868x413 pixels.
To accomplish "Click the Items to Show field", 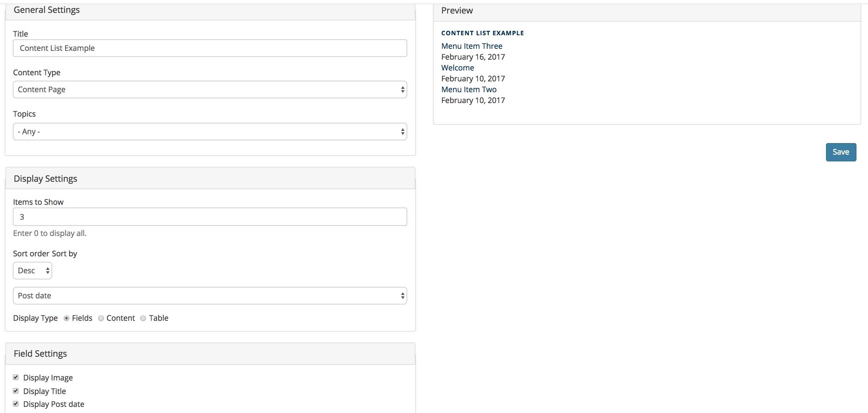I will (x=210, y=217).
